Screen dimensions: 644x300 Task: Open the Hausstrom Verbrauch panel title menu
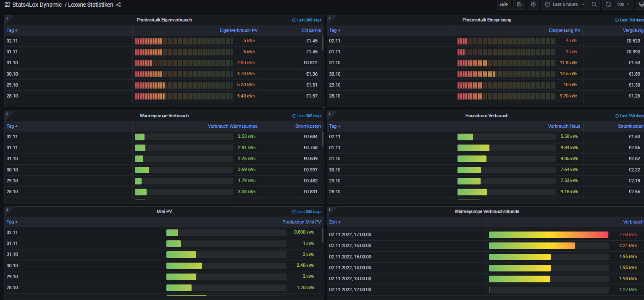click(x=486, y=116)
